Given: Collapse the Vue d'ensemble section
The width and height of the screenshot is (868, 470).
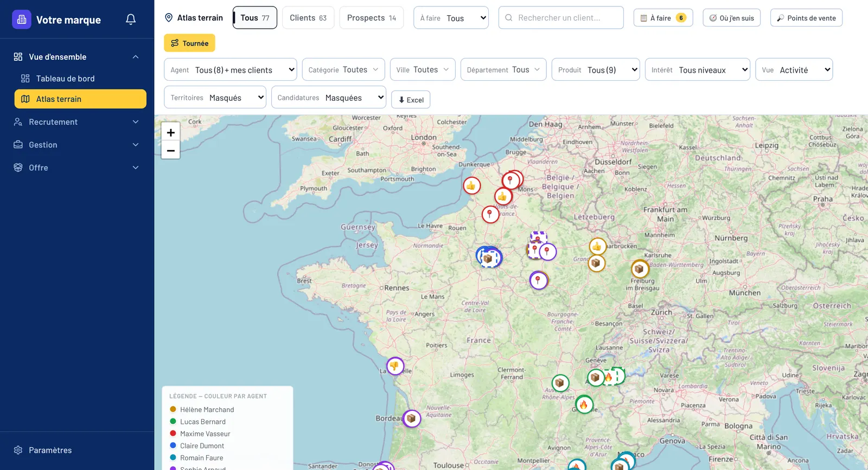Looking at the screenshot, I should [x=136, y=57].
